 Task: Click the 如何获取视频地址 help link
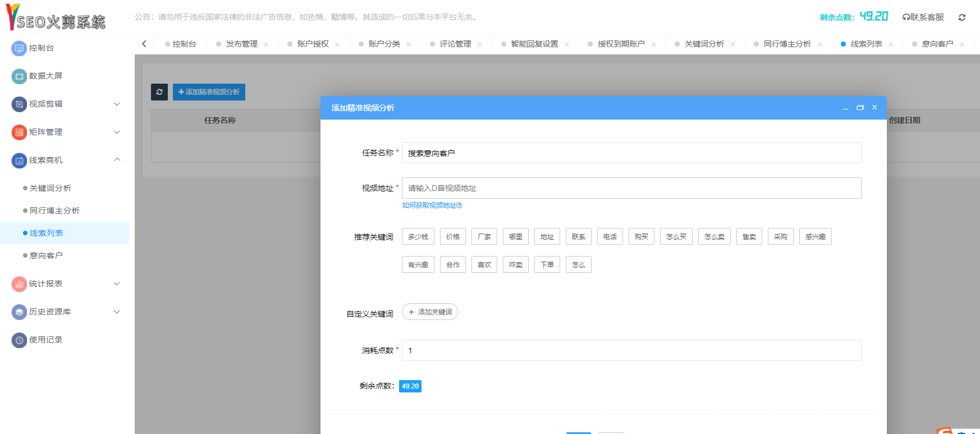432,205
